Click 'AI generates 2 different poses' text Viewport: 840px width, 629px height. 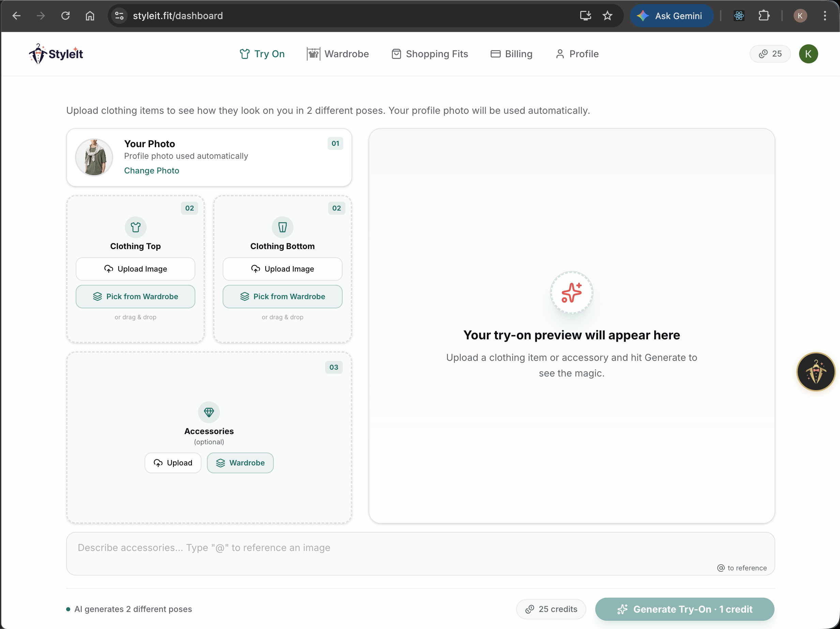tap(133, 609)
